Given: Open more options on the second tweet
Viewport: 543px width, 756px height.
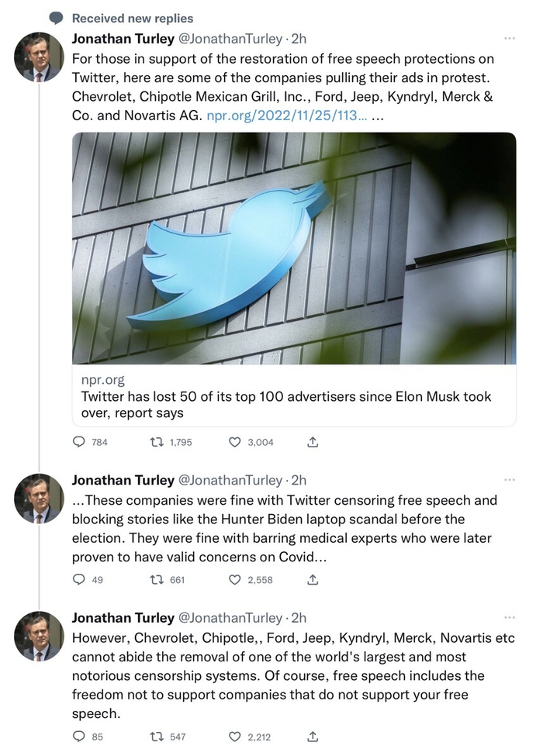Looking at the screenshot, I should (x=509, y=480).
